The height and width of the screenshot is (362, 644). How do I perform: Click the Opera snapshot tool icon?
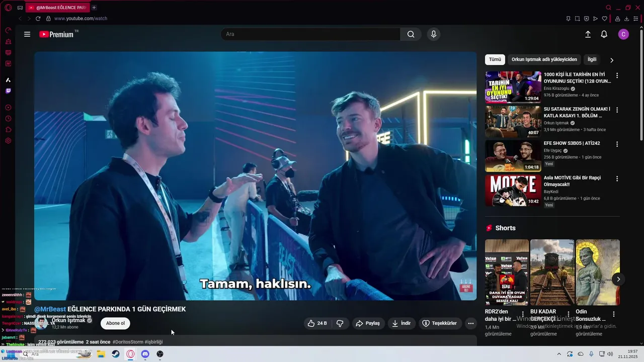(x=577, y=19)
